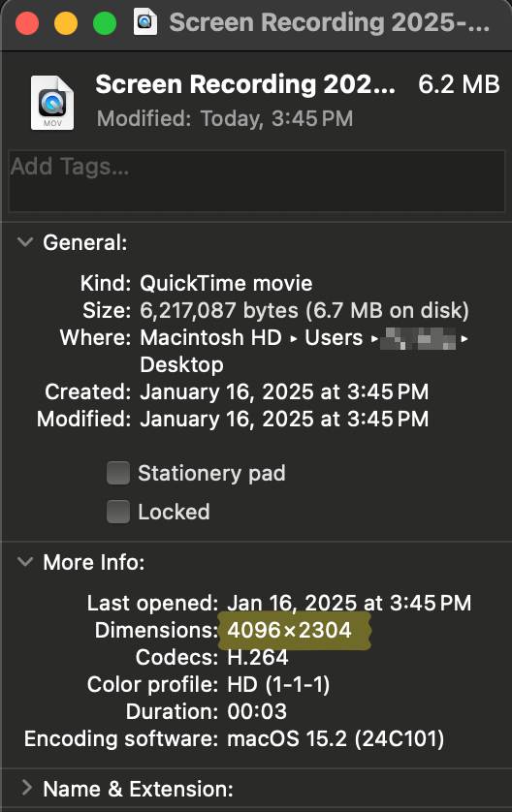Select the highlighted 4096×2304 dimensions value
This screenshot has width=512, height=812.
[289, 630]
